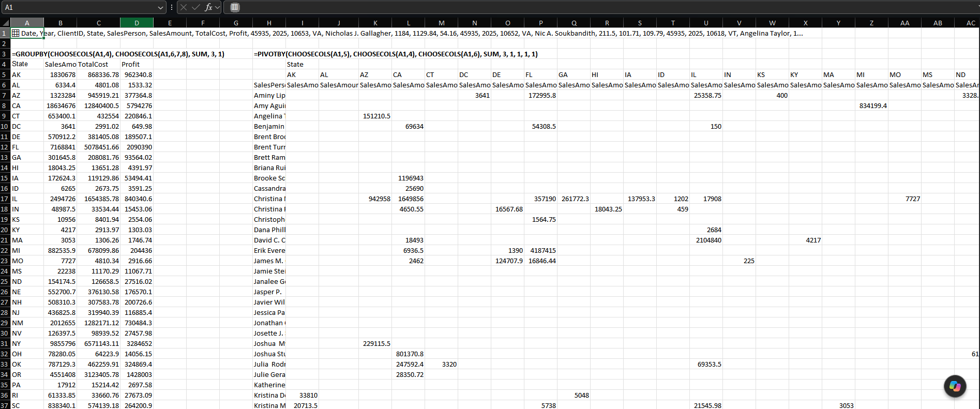Select column header AA
Viewport: 980px width, 409px height.
click(904, 23)
